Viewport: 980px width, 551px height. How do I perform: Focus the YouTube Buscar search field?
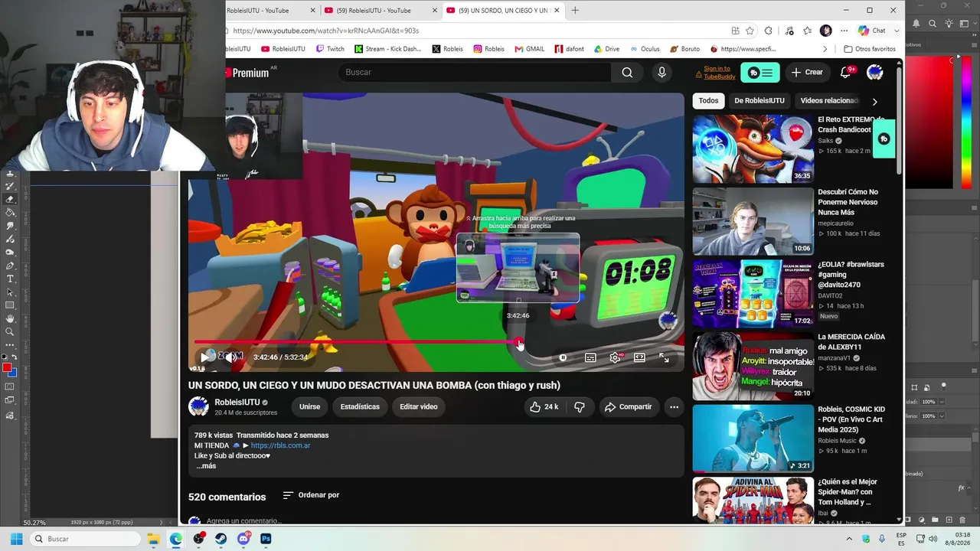pyautogui.click(x=475, y=72)
